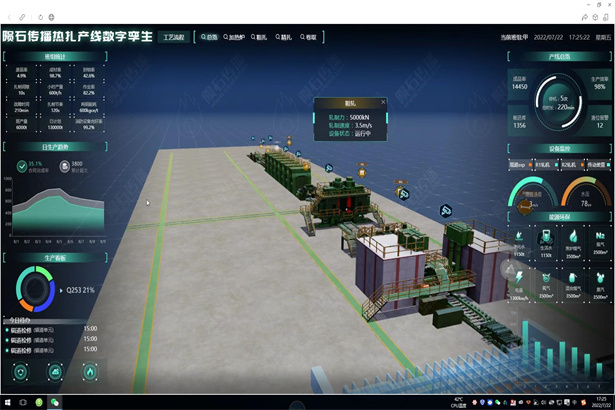Switch to the 卷取 view tab
The image size is (615, 410).
coord(308,37)
